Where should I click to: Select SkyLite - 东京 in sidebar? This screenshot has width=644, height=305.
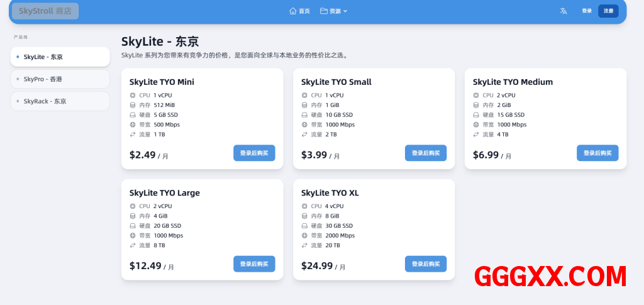point(60,57)
